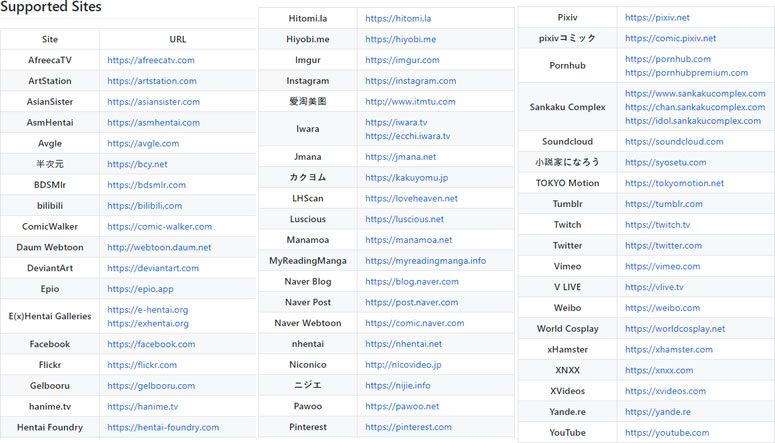The image size is (775, 443).
Task: Select the 'Daum Webtoon' site name cell
Action: click(x=50, y=247)
